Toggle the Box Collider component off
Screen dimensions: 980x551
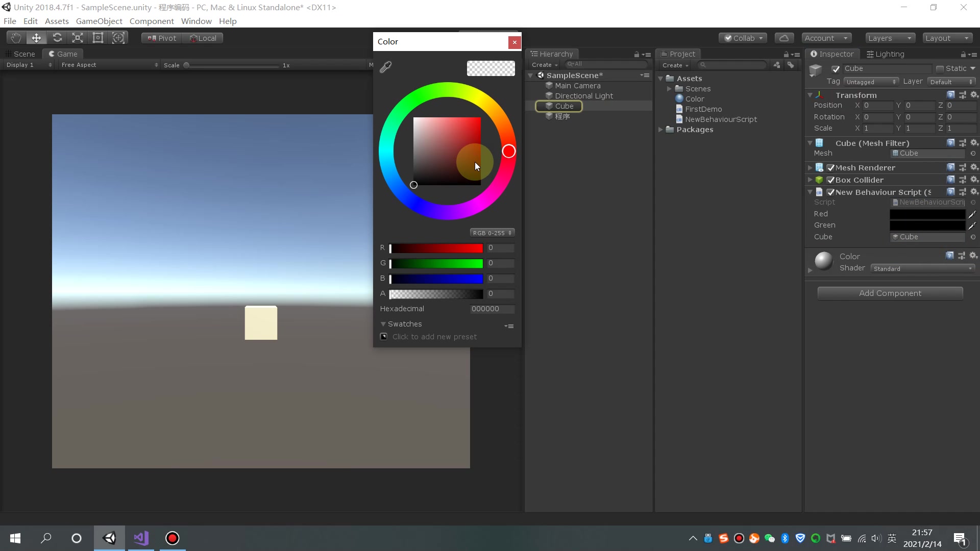[830, 180]
